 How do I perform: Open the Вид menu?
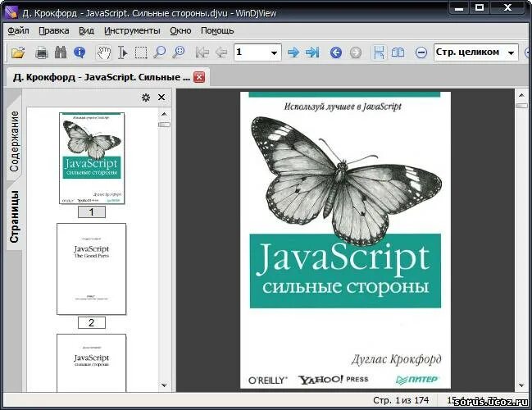click(x=87, y=31)
